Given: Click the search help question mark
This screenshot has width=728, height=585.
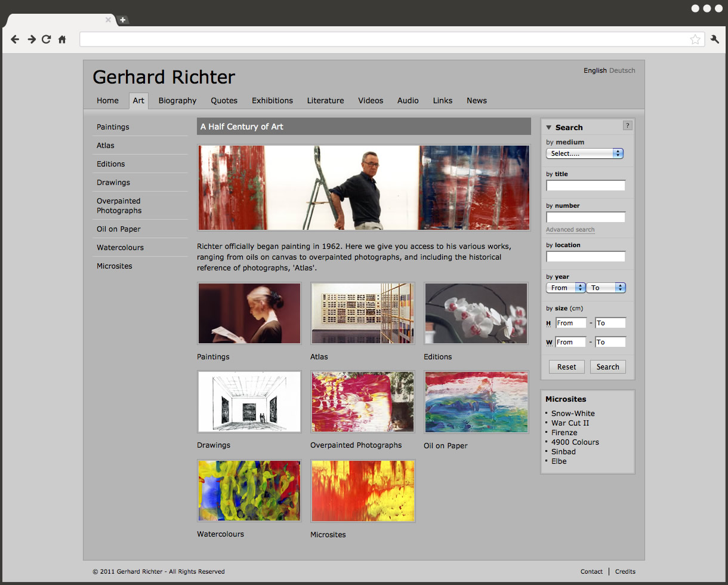Looking at the screenshot, I should tap(627, 125).
